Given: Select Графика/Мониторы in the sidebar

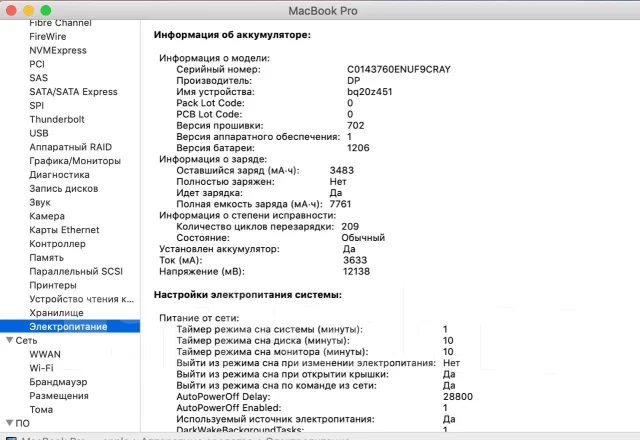Looking at the screenshot, I should tap(75, 161).
